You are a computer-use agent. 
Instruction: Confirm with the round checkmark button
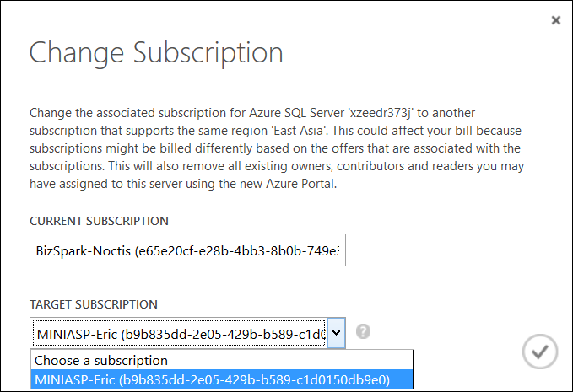pyautogui.click(x=540, y=352)
